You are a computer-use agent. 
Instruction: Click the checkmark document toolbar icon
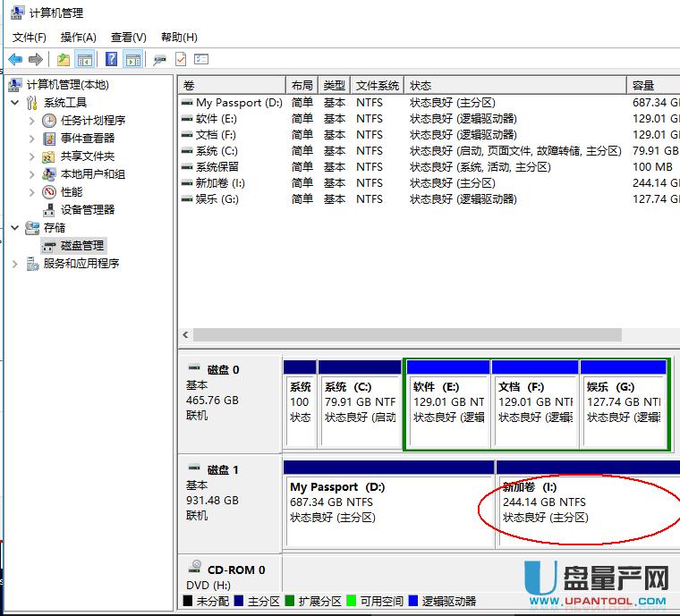coord(180,59)
